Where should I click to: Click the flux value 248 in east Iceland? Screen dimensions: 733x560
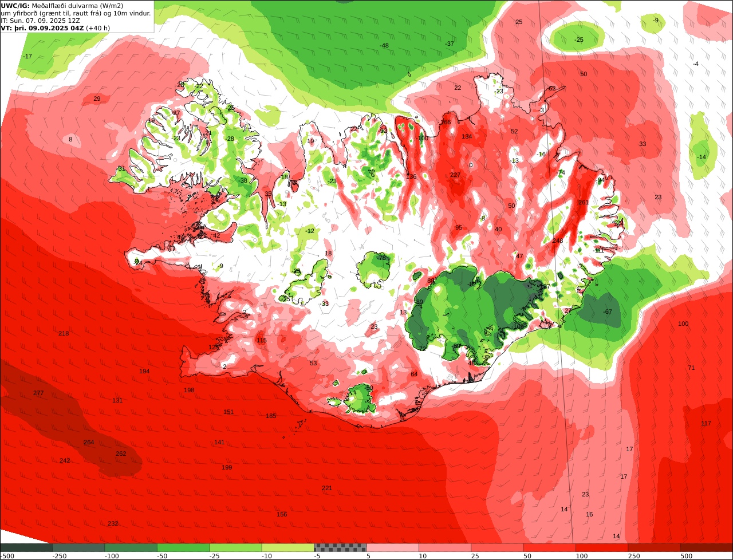click(x=558, y=241)
